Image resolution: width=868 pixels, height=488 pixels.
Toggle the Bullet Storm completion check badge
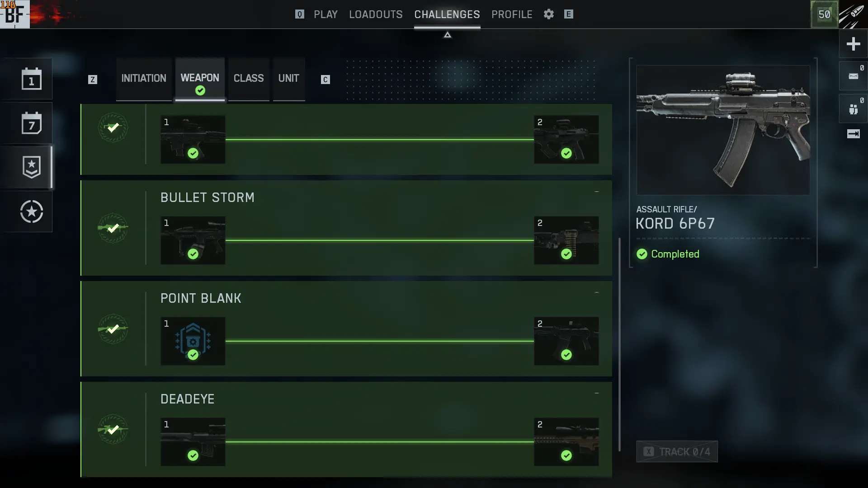pyautogui.click(x=113, y=228)
